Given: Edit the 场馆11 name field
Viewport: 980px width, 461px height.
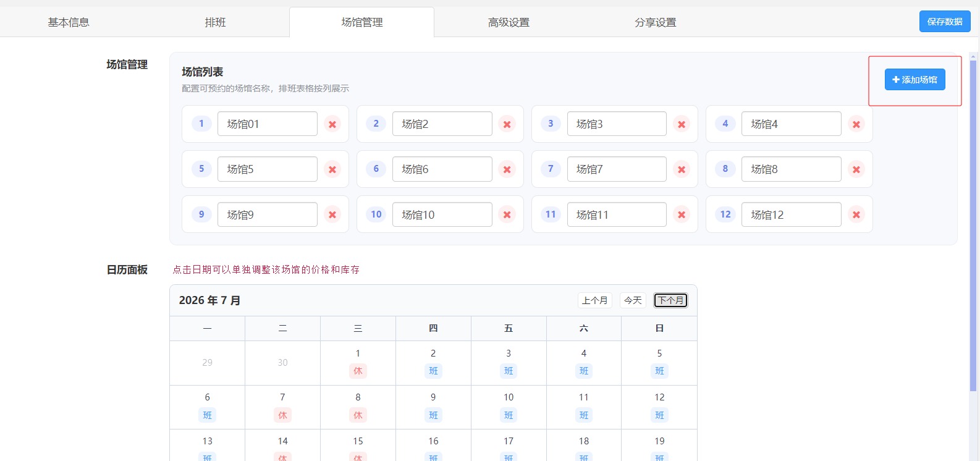Looking at the screenshot, I should (617, 214).
